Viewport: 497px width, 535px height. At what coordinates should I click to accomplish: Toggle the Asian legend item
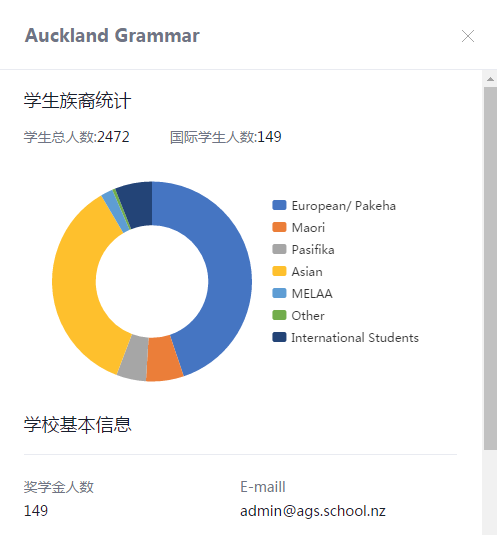point(297,272)
